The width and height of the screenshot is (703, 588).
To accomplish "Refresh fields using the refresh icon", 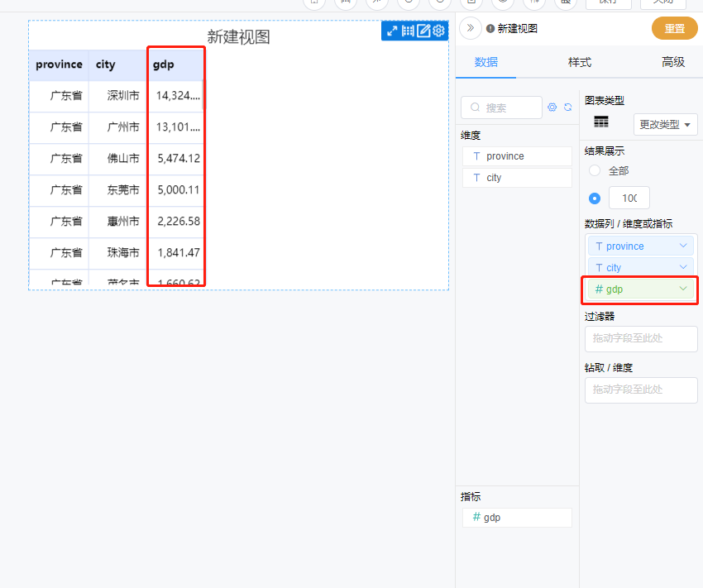I will point(568,107).
